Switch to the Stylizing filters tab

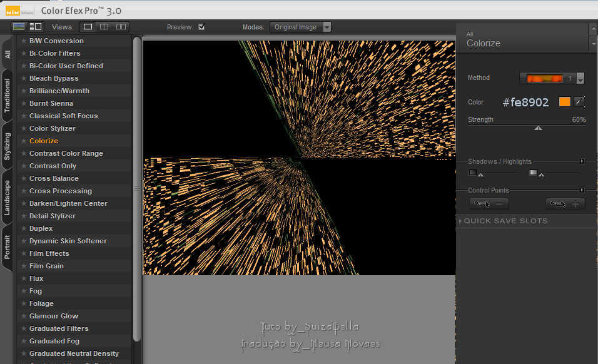[x=8, y=146]
